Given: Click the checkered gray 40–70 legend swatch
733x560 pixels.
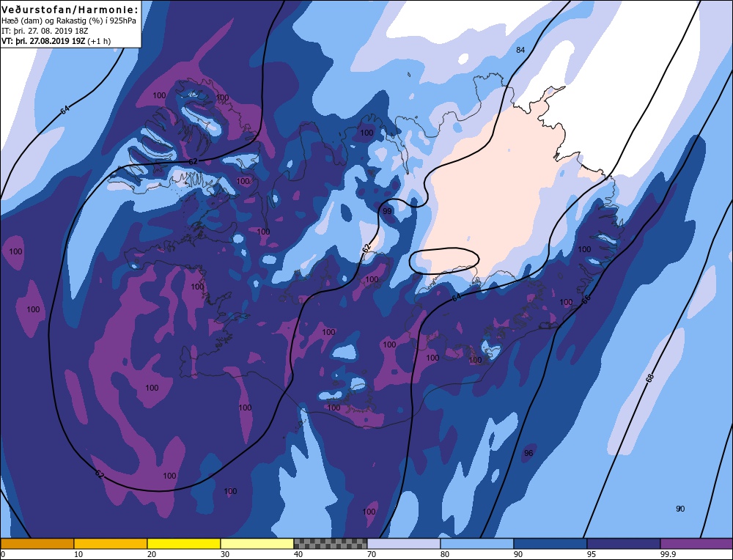Looking at the screenshot, I should point(331,544).
